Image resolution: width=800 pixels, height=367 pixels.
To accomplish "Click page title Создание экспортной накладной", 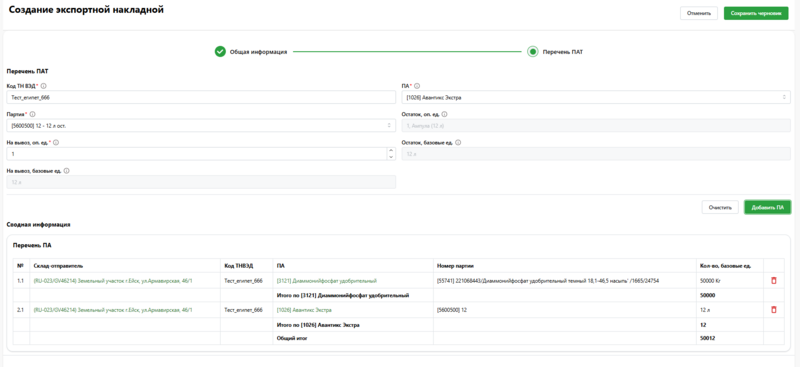I will click(86, 10).
